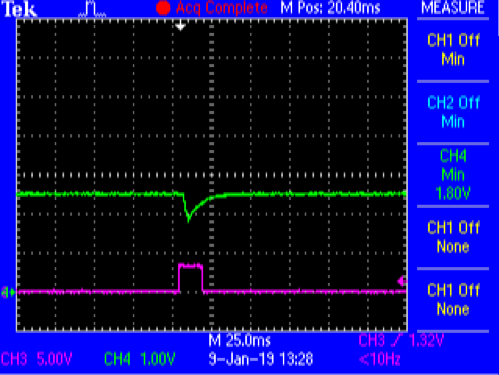
Task: Select the "CH2 Off Min" measurement slot
Action: pos(453,112)
